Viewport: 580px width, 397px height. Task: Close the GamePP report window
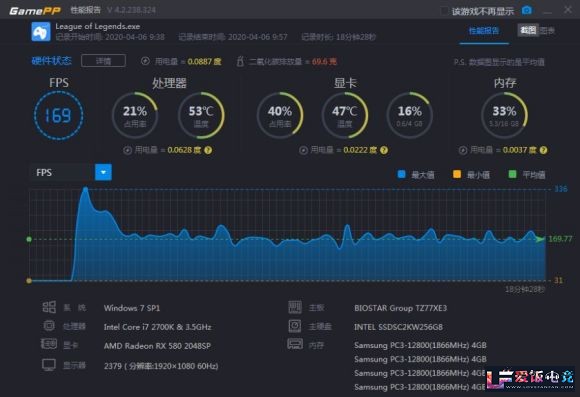[568, 10]
